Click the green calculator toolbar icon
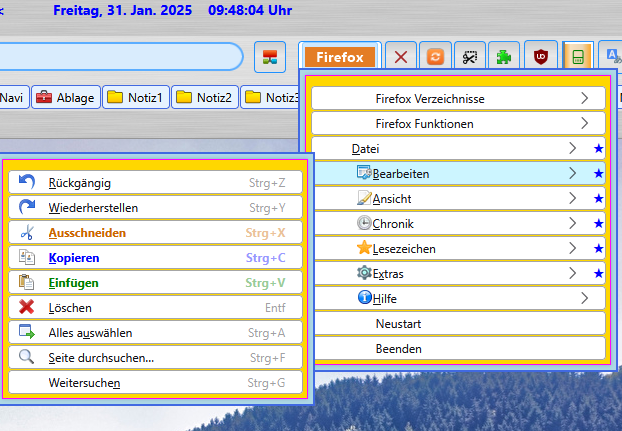Viewport: 622px width, 431px height. 577,56
